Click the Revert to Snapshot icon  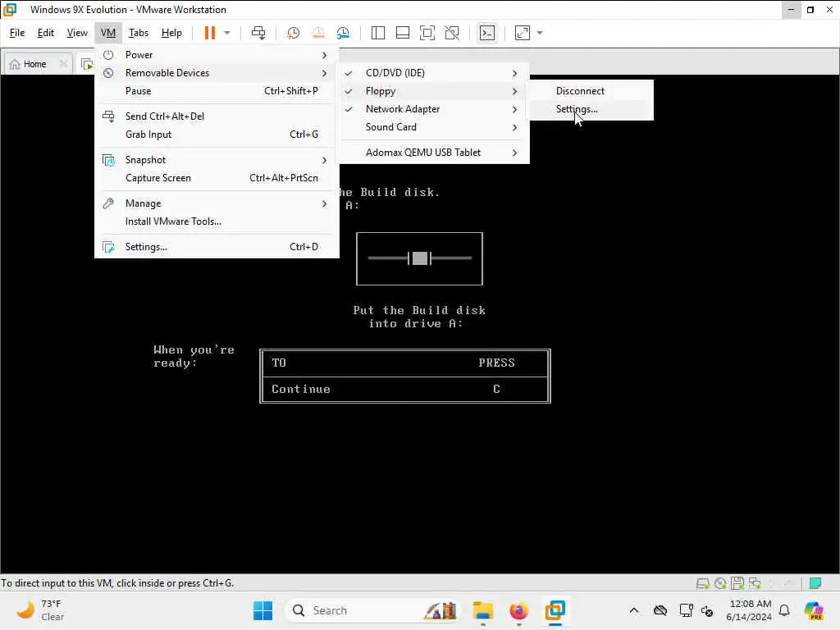point(318,33)
